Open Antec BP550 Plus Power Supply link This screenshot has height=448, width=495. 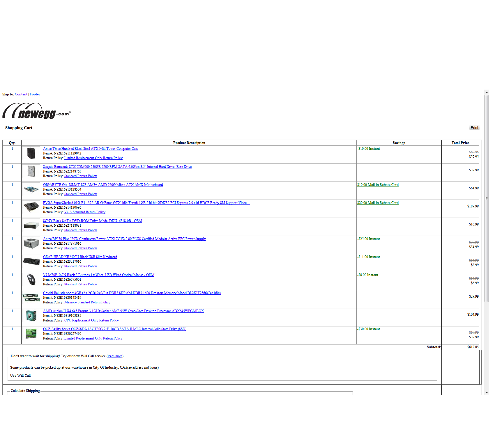[x=124, y=239]
